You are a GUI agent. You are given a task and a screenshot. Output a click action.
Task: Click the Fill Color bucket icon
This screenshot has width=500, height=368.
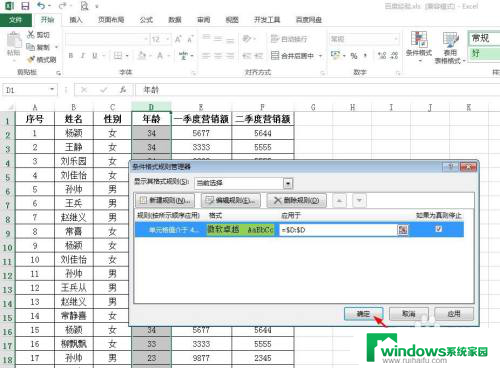tap(142, 56)
